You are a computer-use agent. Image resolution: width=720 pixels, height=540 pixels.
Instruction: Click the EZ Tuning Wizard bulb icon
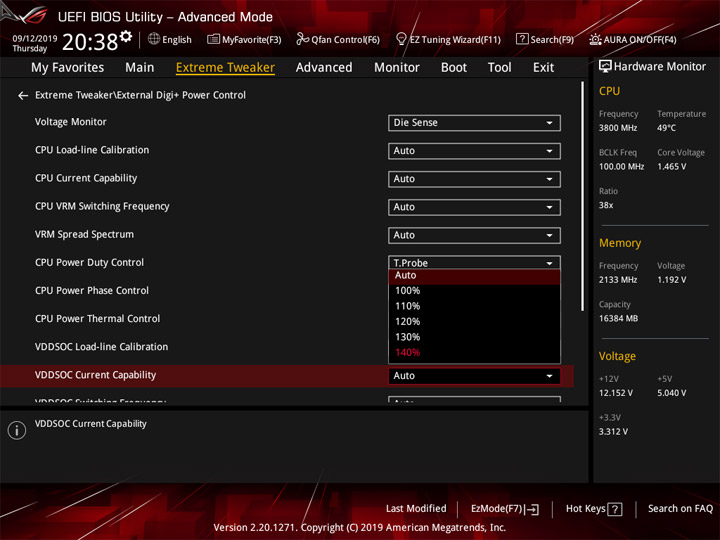tap(401, 39)
